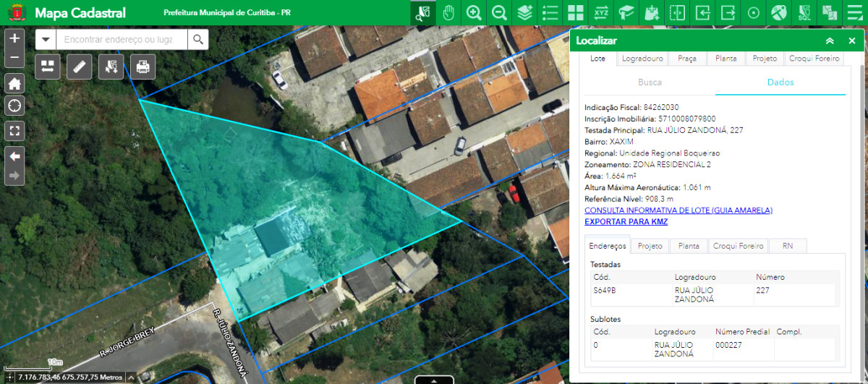Open the graduation cap schools tool
This screenshot has width=868, height=384.
tap(626, 12)
